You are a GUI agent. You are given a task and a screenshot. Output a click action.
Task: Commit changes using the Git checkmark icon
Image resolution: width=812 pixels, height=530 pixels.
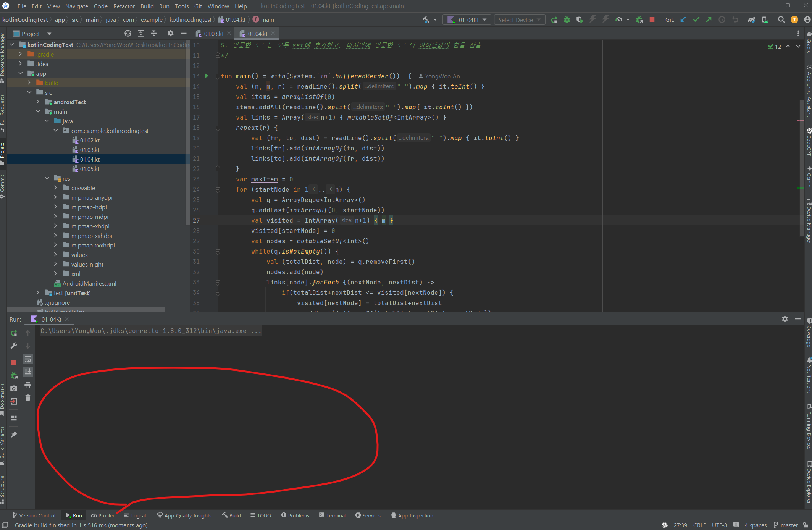(696, 19)
